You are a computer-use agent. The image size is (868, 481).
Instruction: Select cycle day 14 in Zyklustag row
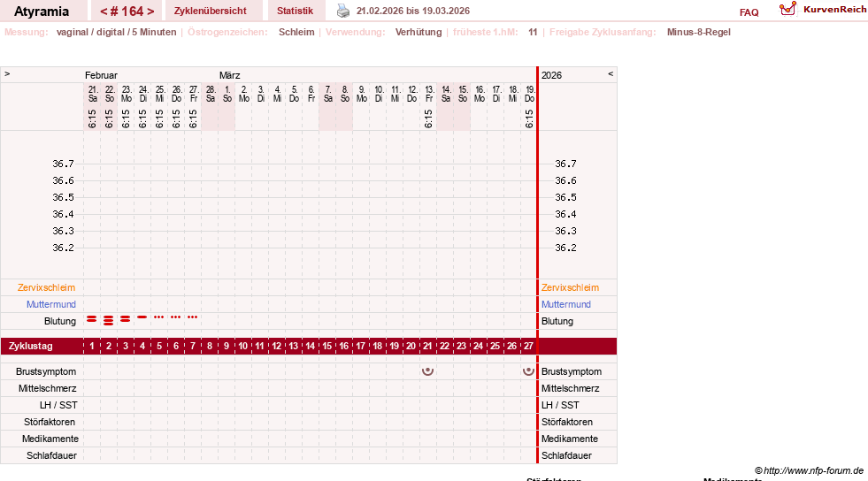tap(310, 346)
